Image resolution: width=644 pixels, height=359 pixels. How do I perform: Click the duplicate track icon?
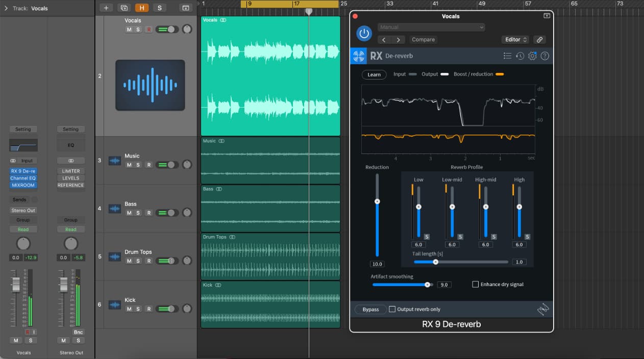coord(123,8)
